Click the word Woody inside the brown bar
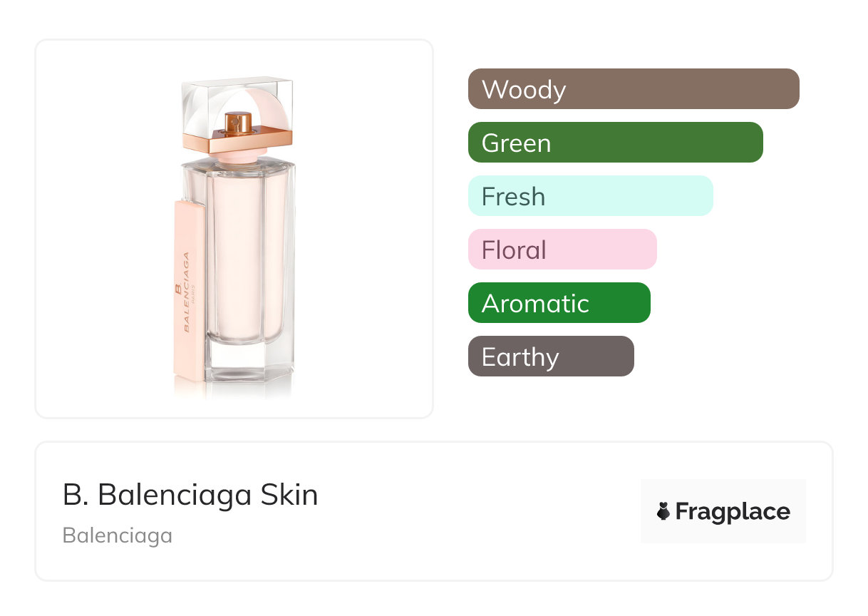The width and height of the screenshot is (868, 616). click(524, 90)
